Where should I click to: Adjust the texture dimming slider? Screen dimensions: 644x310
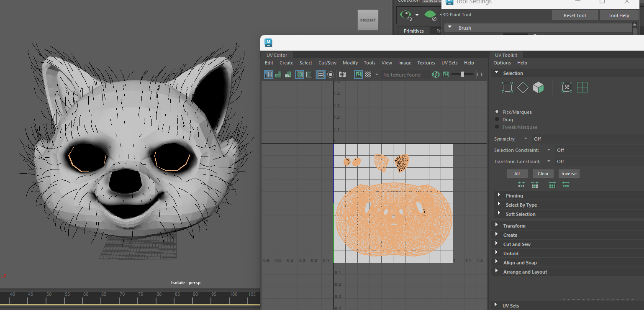462,74
